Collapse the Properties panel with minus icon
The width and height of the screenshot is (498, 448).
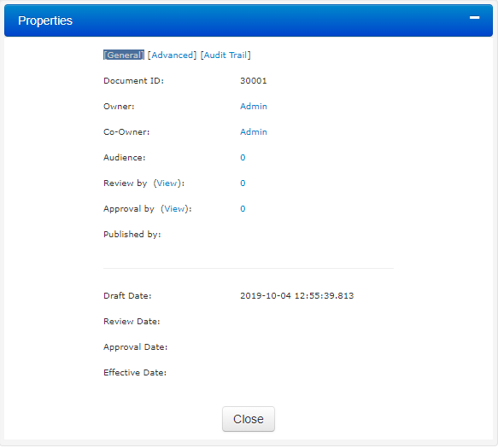(x=474, y=18)
